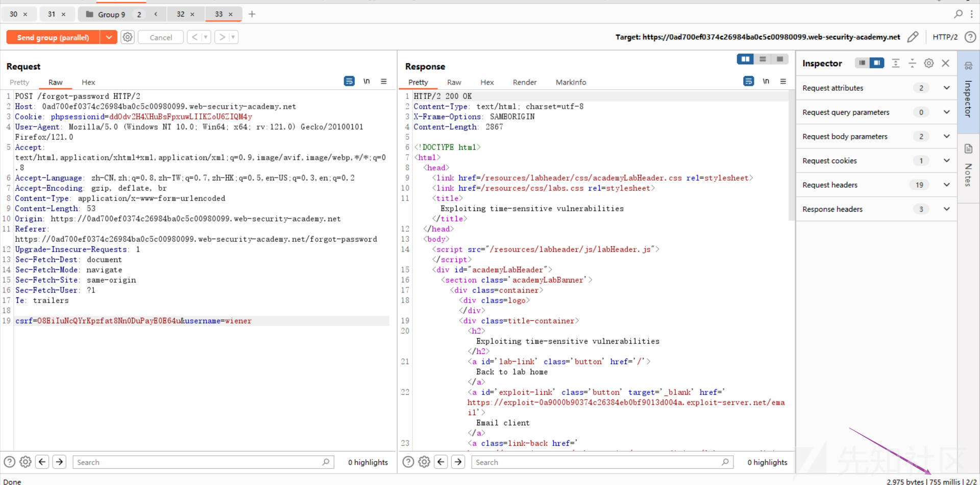Open response search settings gear

coord(424,462)
